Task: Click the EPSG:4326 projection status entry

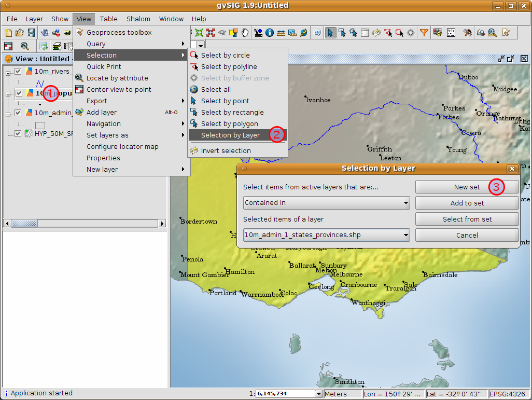Action: pos(507,394)
